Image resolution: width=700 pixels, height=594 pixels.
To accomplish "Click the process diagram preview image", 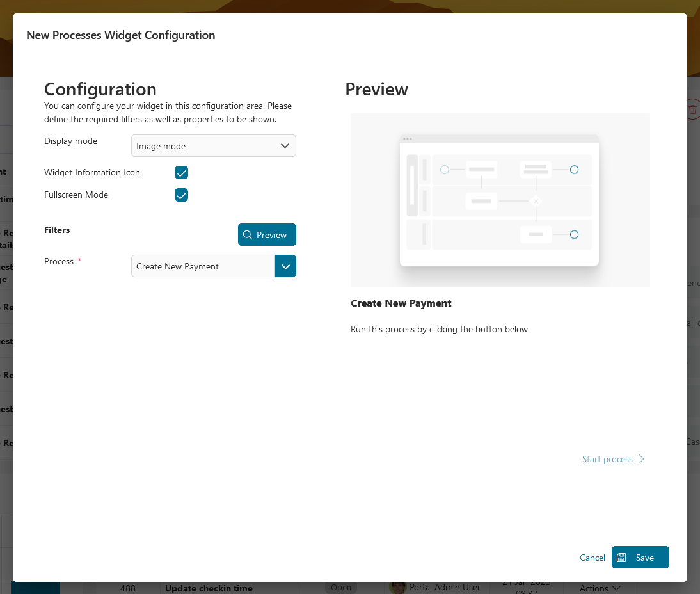I will tap(500, 200).
